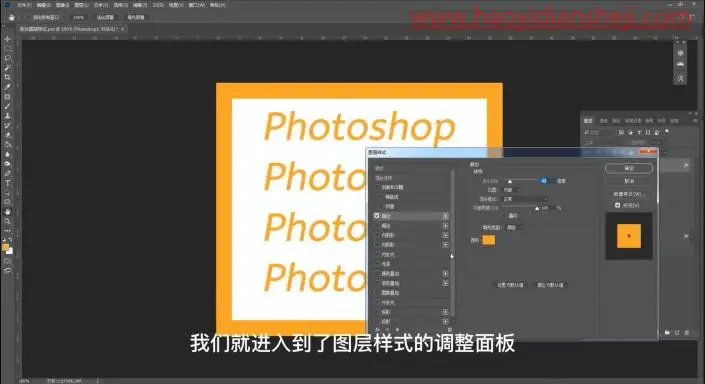The width and height of the screenshot is (705, 384).
Task: Select the Eraser tool
Action: tap(7, 135)
